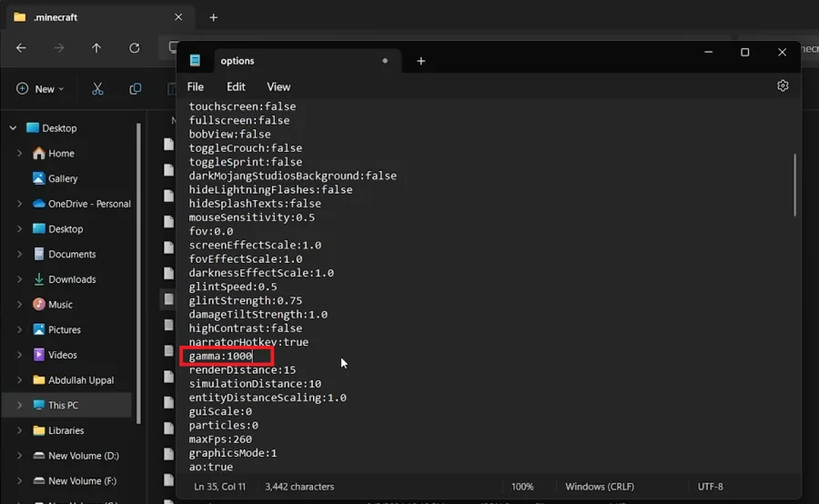Click the Copy icon in Explorer toolbar
The height and width of the screenshot is (504, 819).
[135, 89]
